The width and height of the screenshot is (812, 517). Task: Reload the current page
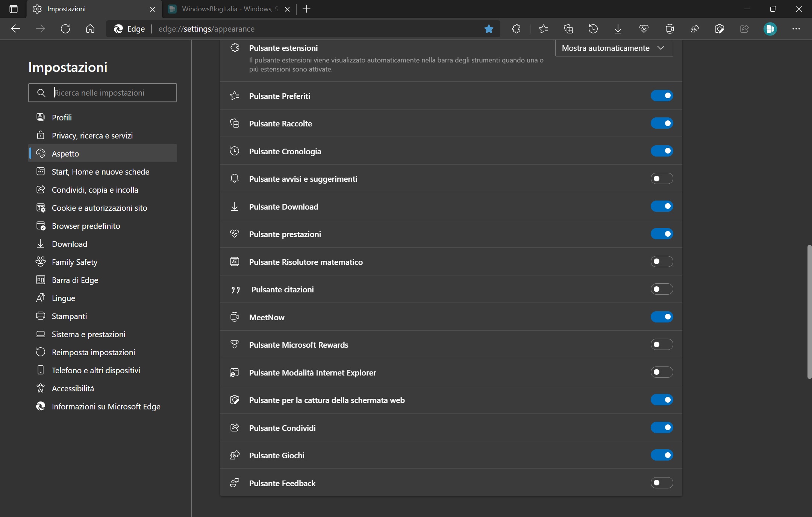(x=65, y=29)
